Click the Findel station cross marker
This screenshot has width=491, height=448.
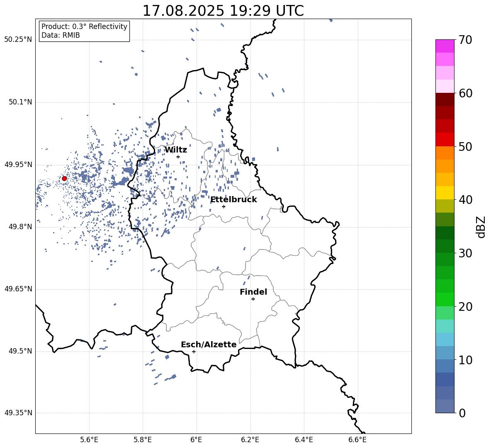(x=253, y=299)
